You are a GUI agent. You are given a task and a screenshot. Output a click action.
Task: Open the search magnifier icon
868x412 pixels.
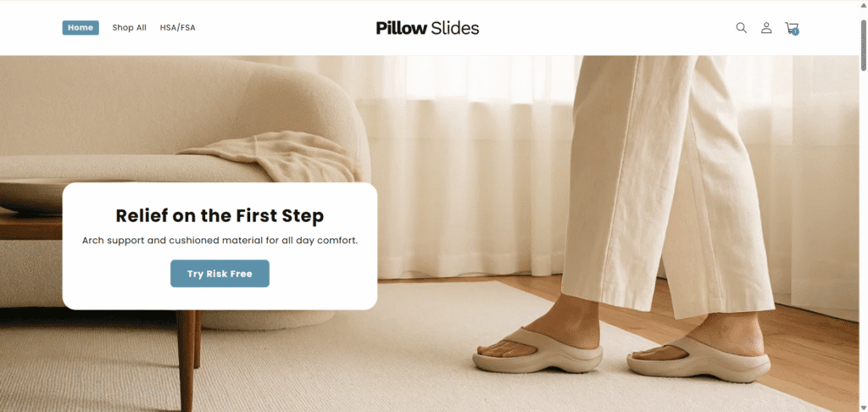[741, 28]
